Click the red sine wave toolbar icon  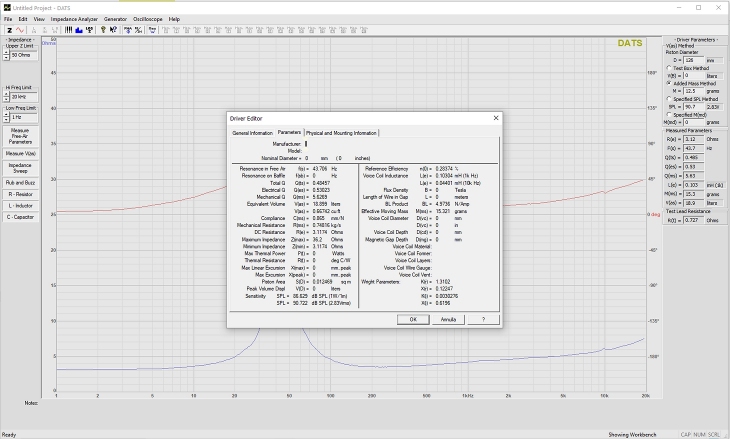[x=20, y=30]
